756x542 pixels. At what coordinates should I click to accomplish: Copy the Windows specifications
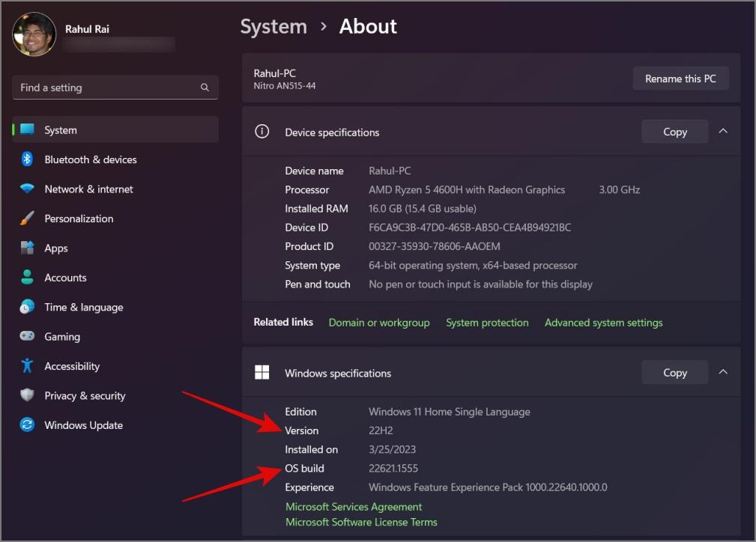pyautogui.click(x=674, y=372)
